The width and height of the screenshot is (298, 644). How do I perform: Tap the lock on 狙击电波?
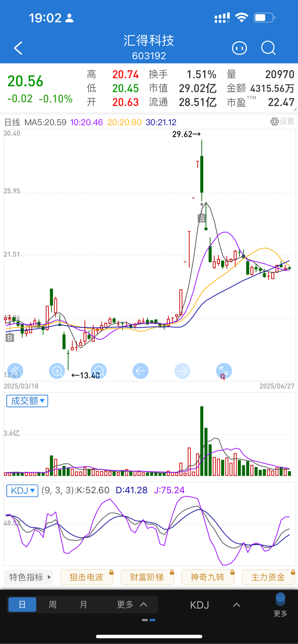pyautogui.click(x=111, y=572)
